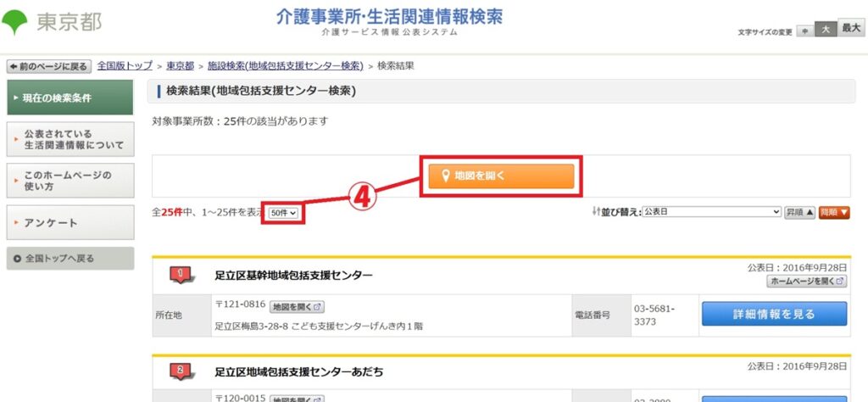Open 地図を開く beside postal code 121-0816

click(298, 306)
